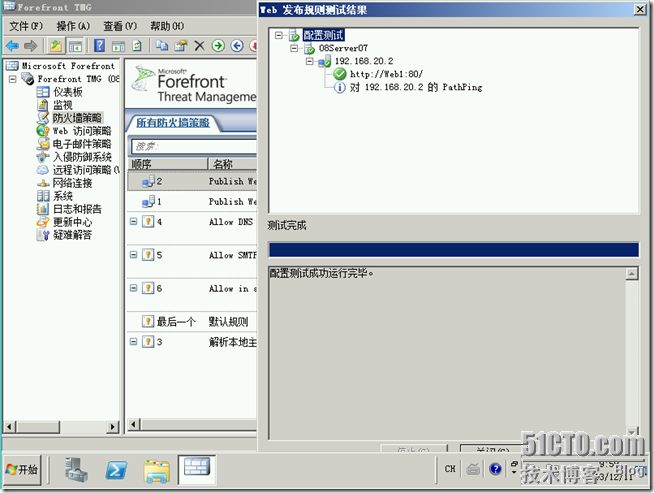Open 系统 node in the tree

click(63, 196)
